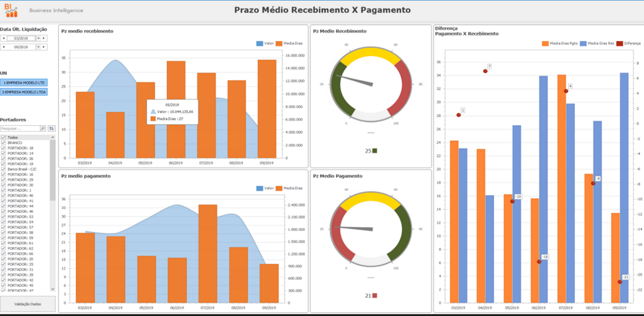
Task: Click the Valor legend swatch in Pz medio recebimento
Action: coord(259,44)
